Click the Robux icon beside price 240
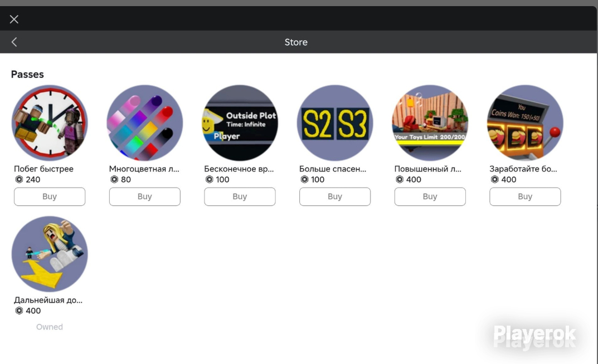 coord(19,179)
